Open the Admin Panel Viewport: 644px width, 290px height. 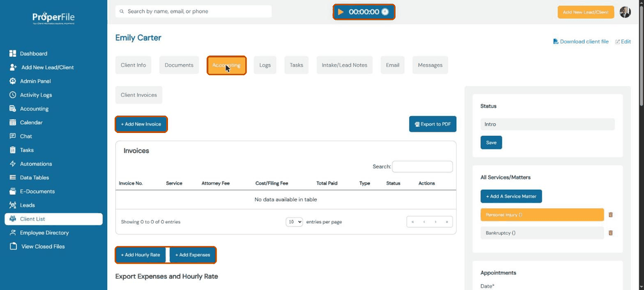click(35, 81)
